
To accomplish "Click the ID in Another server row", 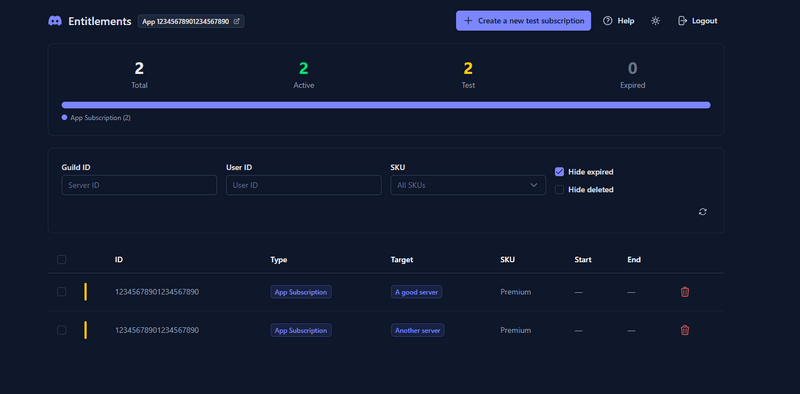I will (x=157, y=330).
